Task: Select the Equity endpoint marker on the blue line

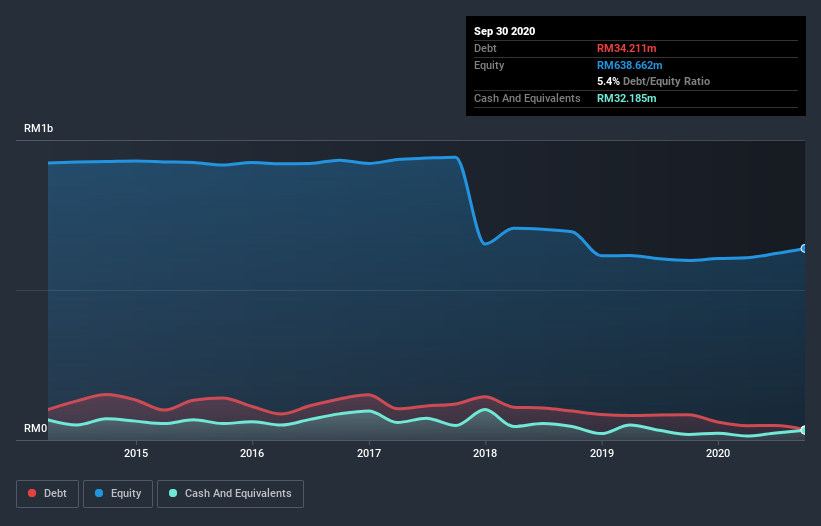Action: (x=804, y=249)
